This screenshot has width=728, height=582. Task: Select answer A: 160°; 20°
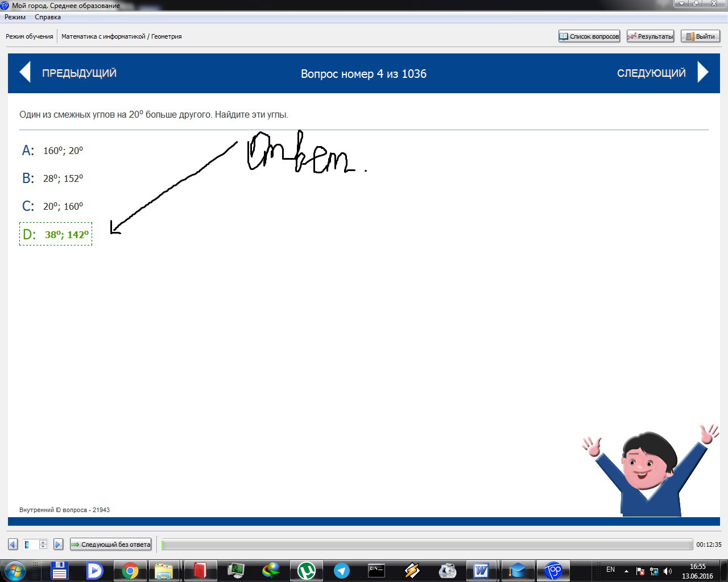click(x=63, y=151)
